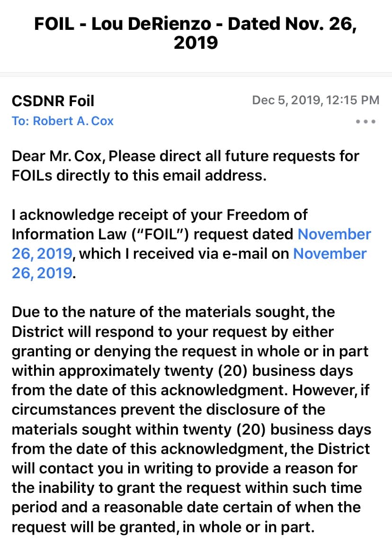
Task: Click the final "26, 2019." date link
Action: tap(43, 273)
